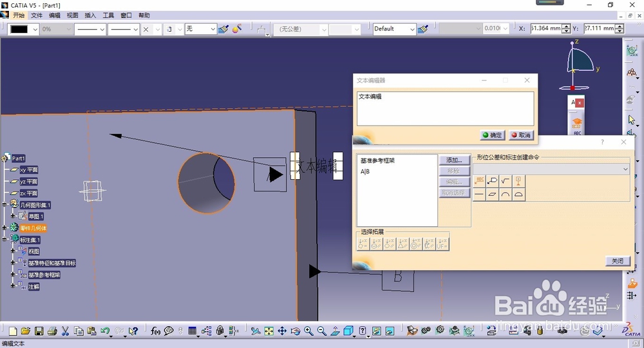Open a file with the folder icon

[x=26, y=331]
